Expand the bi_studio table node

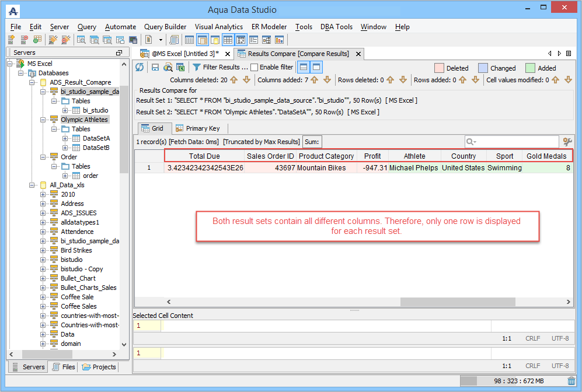tap(65, 110)
